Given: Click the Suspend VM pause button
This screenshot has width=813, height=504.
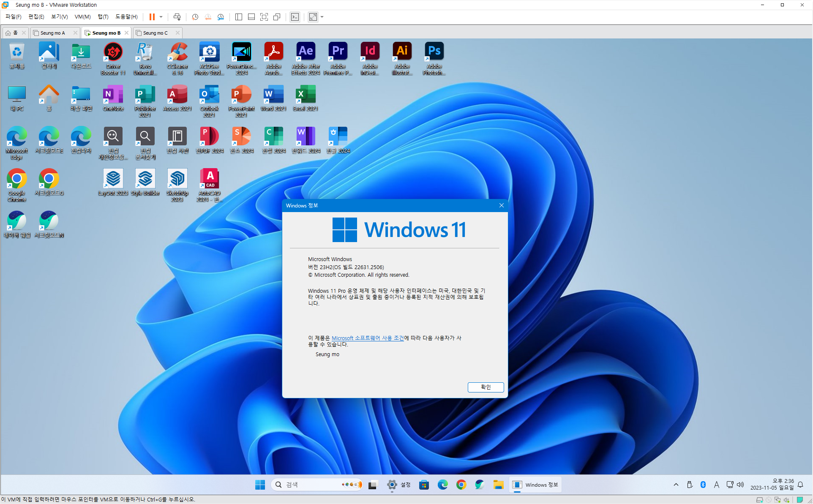Looking at the screenshot, I should 152,17.
